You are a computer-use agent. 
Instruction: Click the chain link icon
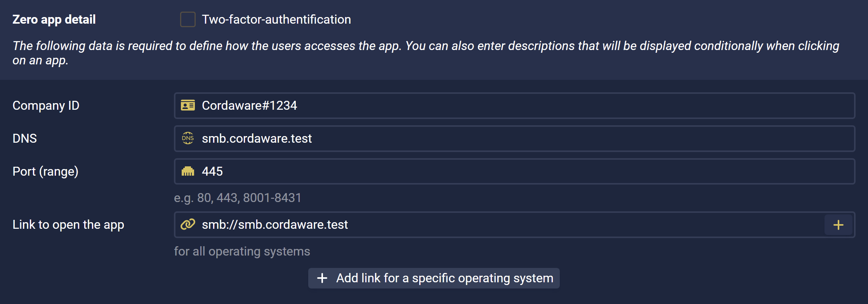(x=188, y=224)
